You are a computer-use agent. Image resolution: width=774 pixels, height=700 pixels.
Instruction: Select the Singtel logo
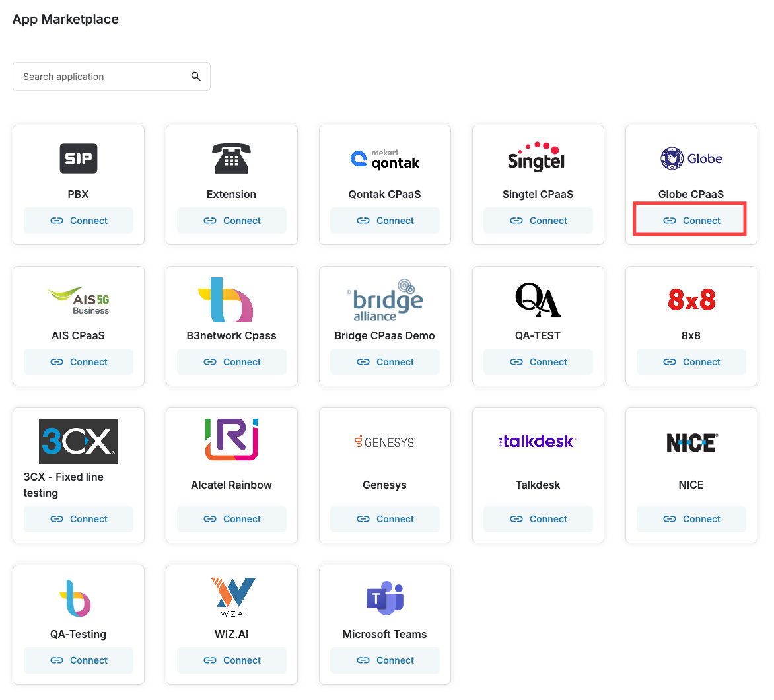pos(538,157)
